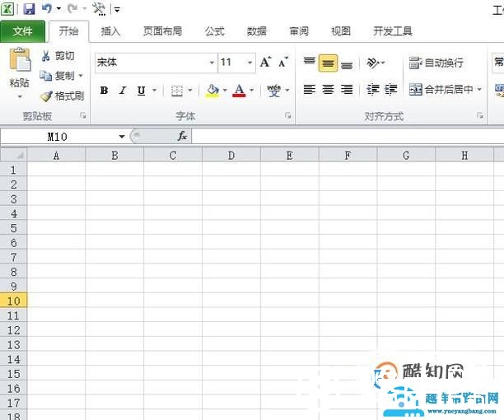Screen dimensions: 504x420
Task: Open the Undo history dropdown arrow
Action: coord(58,9)
